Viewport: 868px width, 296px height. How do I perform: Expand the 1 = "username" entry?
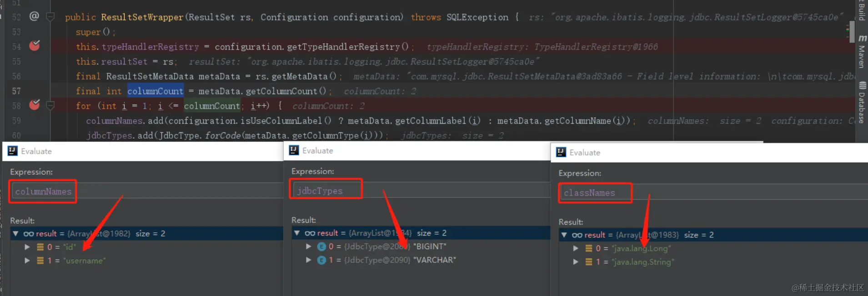coord(27,261)
